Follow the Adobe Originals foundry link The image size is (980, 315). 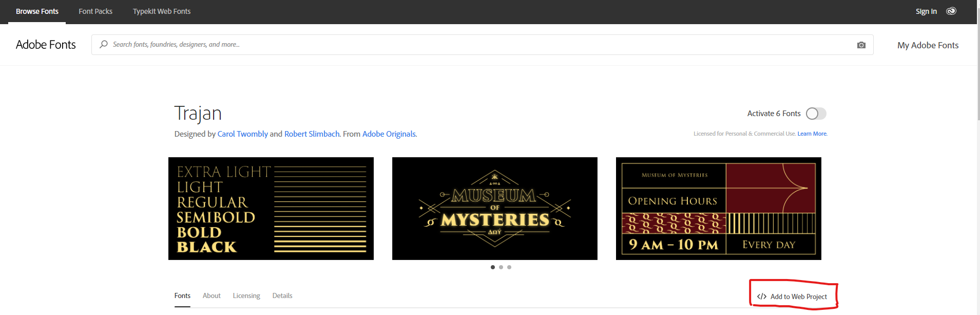(x=389, y=134)
